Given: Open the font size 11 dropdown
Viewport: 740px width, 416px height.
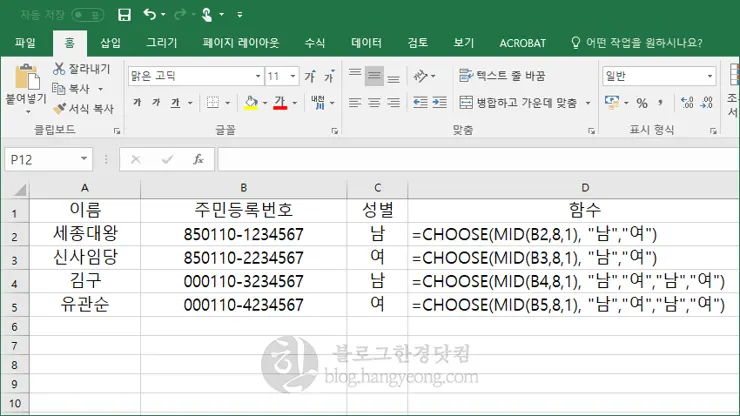Looking at the screenshot, I should (x=293, y=76).
